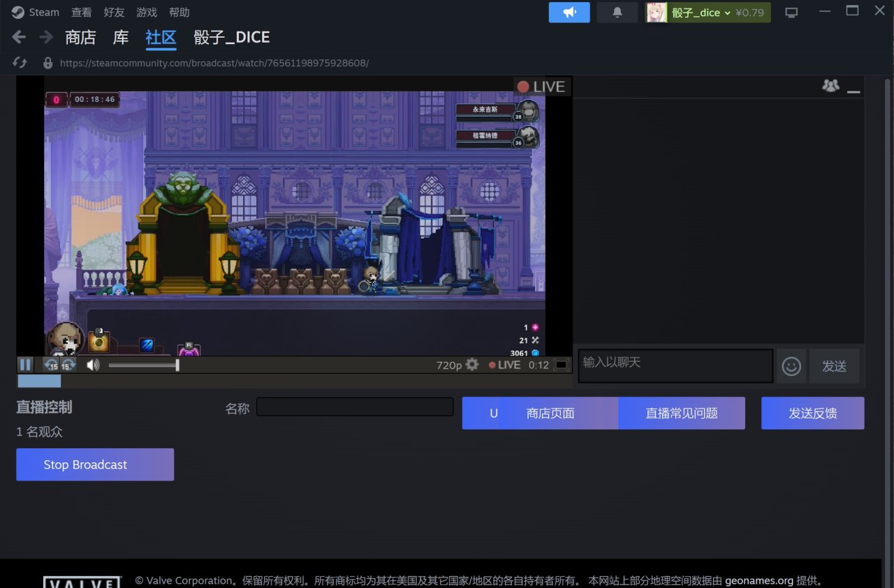Jump to LIVE in player bar
The height and width of the screenshot is (588, 894).
[504, 365]
